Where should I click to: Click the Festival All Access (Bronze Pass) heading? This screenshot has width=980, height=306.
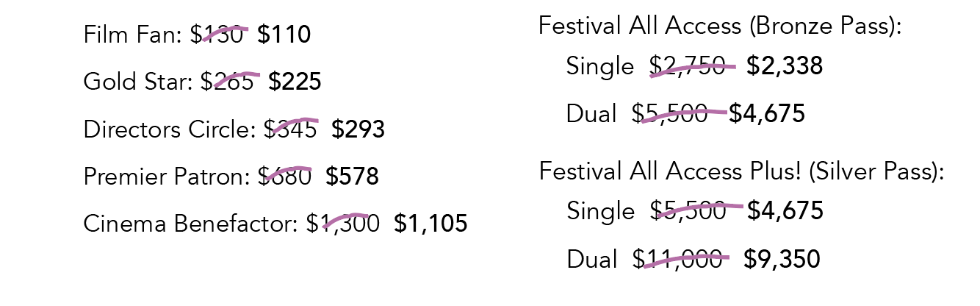(720, 26)
